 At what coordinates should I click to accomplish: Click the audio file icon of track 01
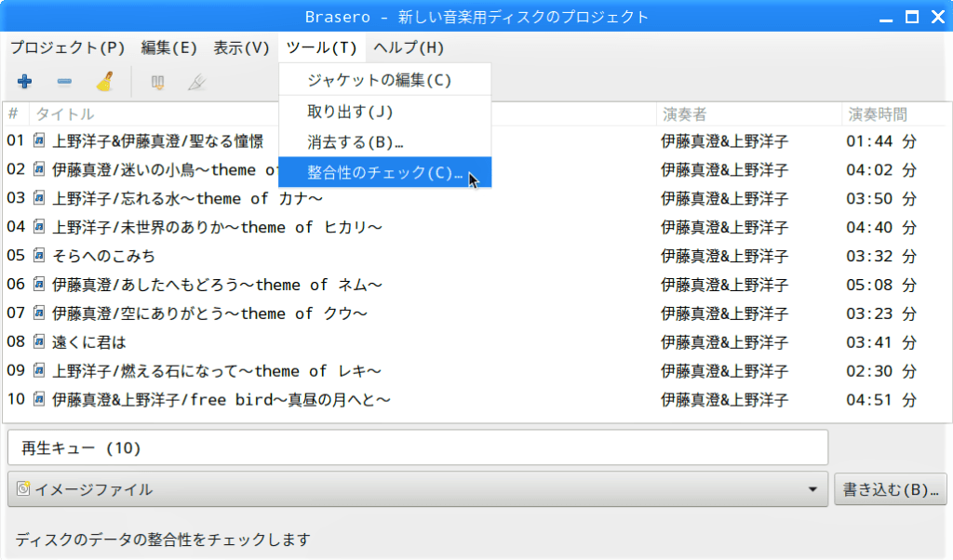pyautogui.click(x=39, y=140)
